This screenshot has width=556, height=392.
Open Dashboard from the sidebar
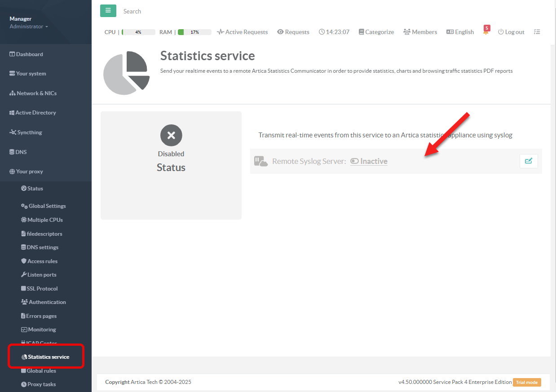(29, 54)
